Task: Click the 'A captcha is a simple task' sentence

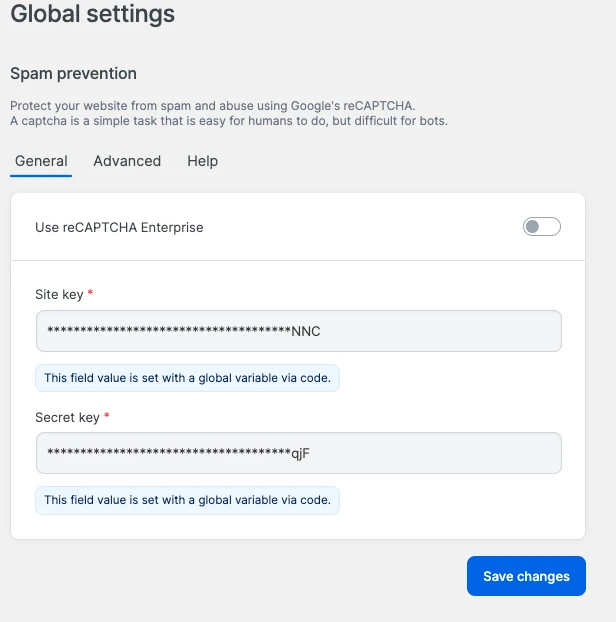Action: [x=228, y=121]
